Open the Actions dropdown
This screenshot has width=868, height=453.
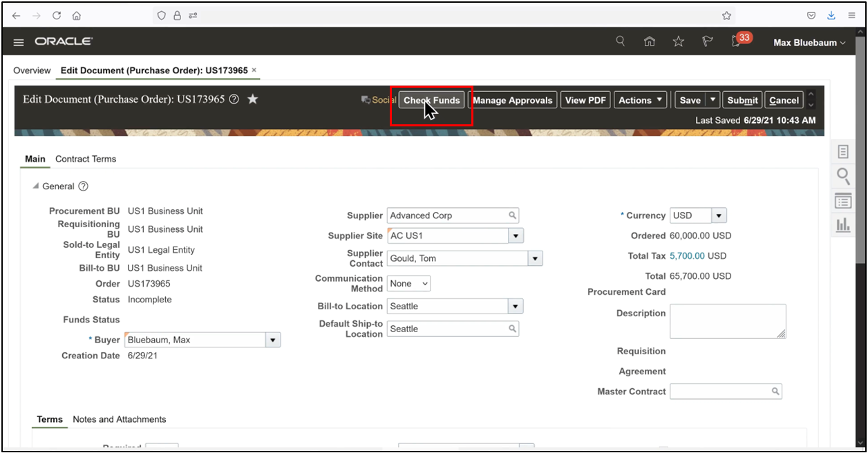coord(640,99)
